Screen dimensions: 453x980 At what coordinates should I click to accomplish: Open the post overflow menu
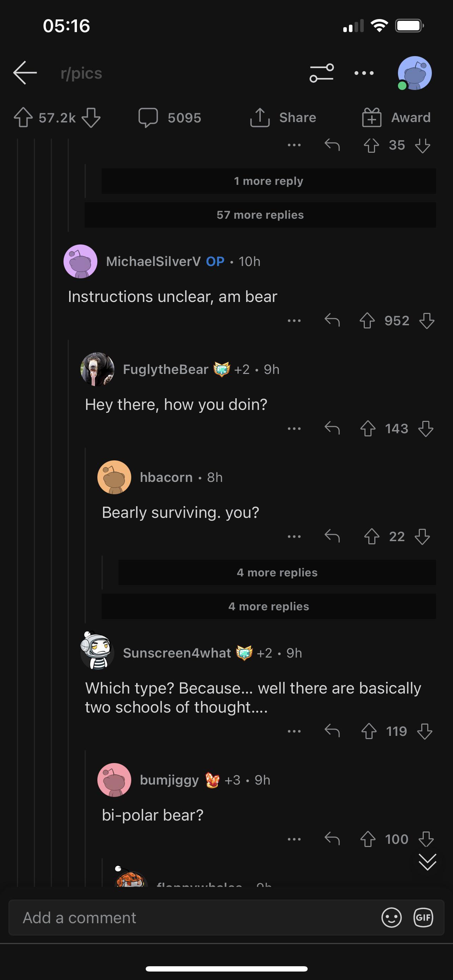point(363,73)
